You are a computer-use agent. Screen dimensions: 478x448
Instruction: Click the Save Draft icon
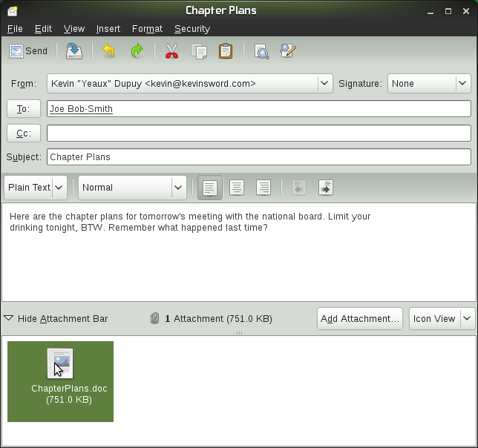click(73, 51)
